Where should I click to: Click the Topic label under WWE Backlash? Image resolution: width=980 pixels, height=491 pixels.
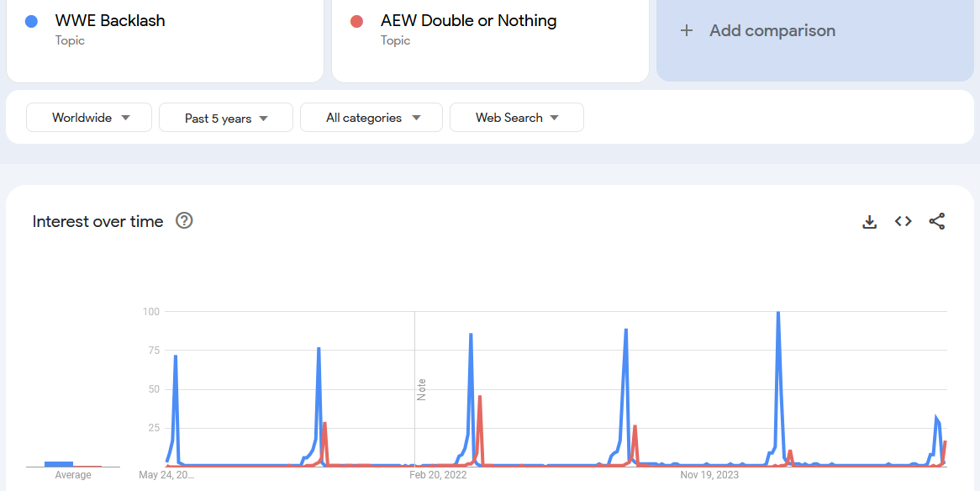pos(70,40)
